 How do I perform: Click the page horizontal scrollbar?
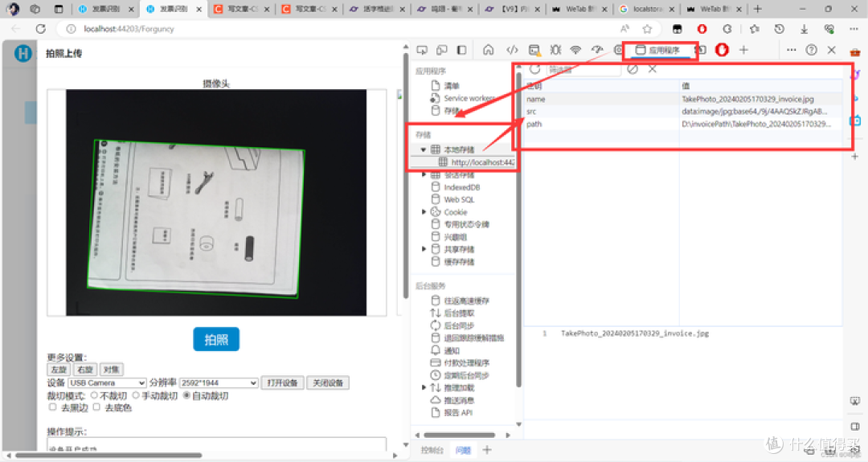click(x=108, y=456)
